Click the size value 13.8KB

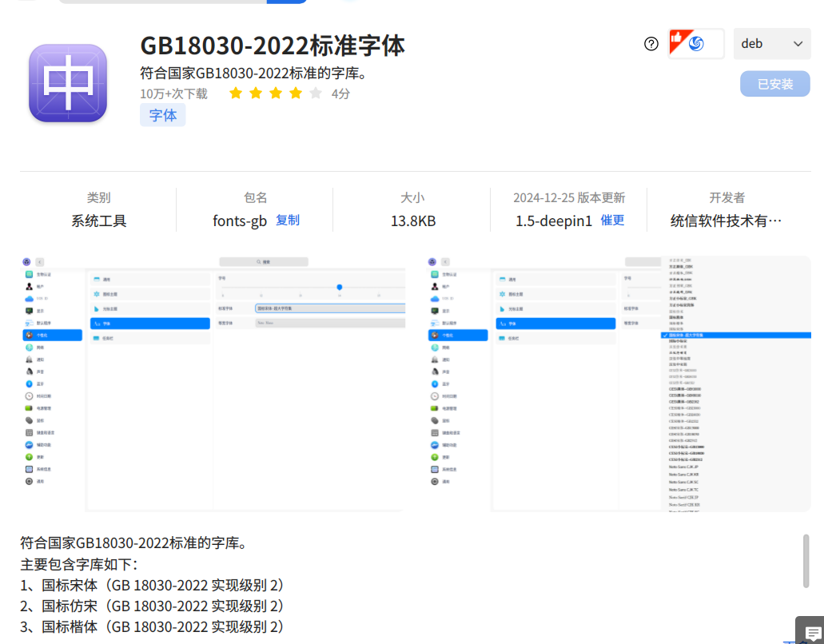tap(413, 221)
